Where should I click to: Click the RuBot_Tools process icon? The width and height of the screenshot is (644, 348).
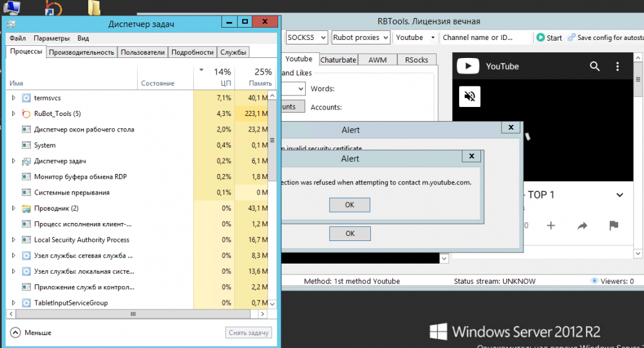(26, 114)
